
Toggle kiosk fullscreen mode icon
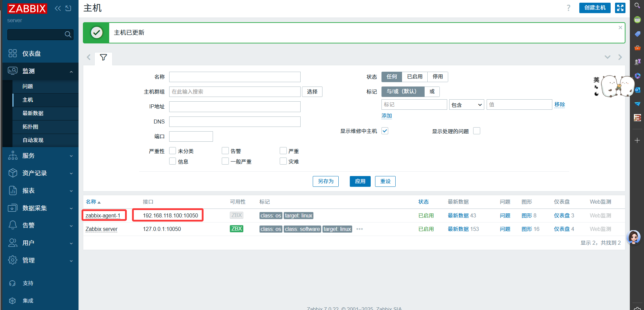pos(620,8)
